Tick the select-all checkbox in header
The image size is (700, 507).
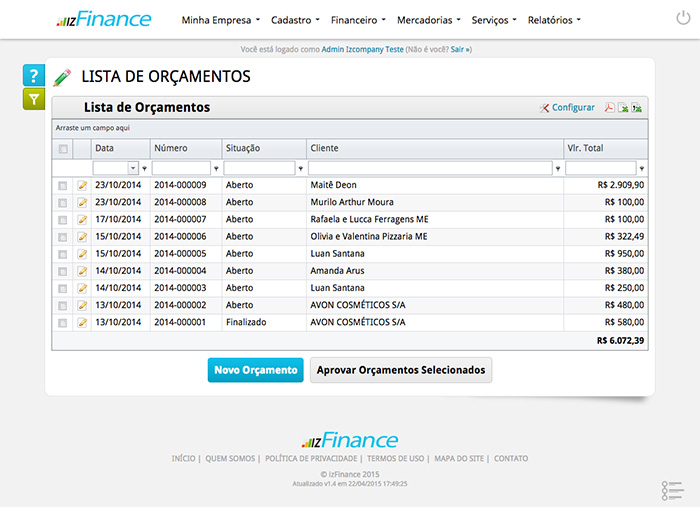pyautogui.click(x=63, y=149)
